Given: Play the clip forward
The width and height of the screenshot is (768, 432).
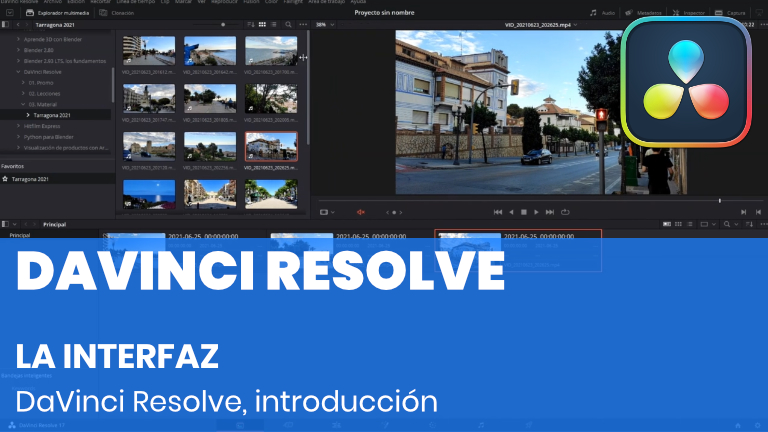Looking at the screenshot, I should 536,212.
